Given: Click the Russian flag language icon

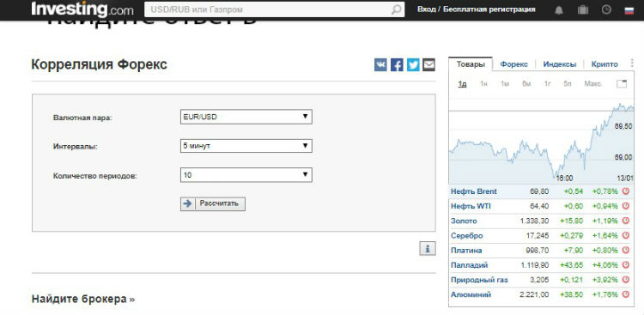Looking at the screenshot, I should pos(629,10).
